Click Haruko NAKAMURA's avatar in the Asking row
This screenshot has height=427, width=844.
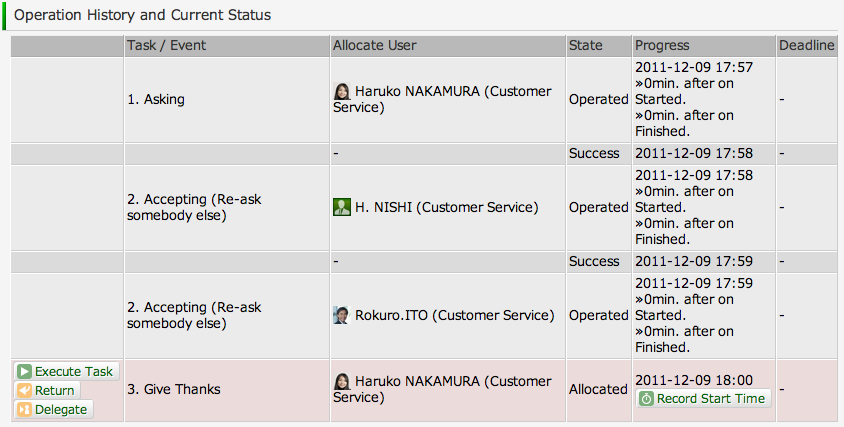coord(342,91)
